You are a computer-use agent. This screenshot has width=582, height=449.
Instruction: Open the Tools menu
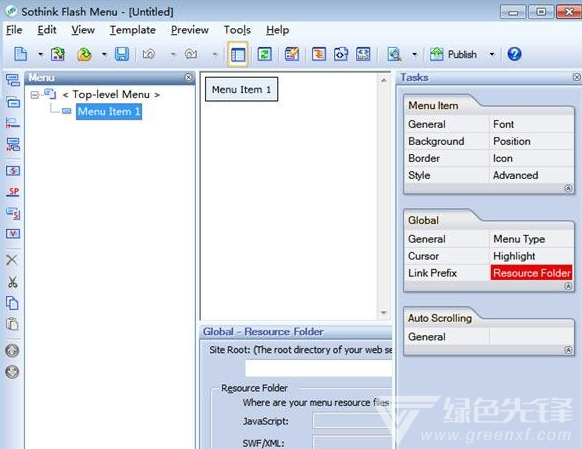click(x=237, y=30)
